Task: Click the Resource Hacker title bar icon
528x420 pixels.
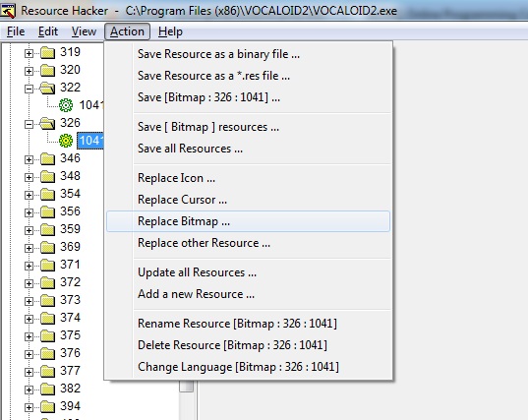Action: click(x=8, y=11)
